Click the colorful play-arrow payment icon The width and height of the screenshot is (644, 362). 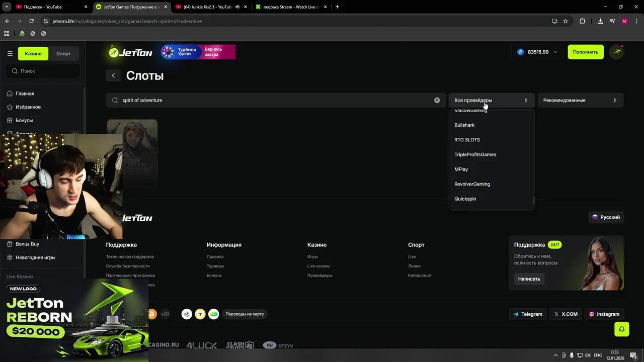187,314
